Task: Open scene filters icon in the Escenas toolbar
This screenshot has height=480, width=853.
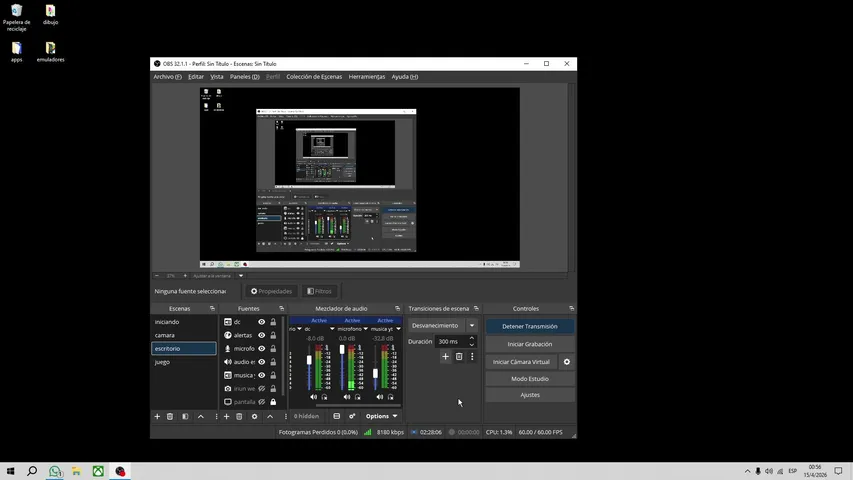Action: tap(185, 416)
